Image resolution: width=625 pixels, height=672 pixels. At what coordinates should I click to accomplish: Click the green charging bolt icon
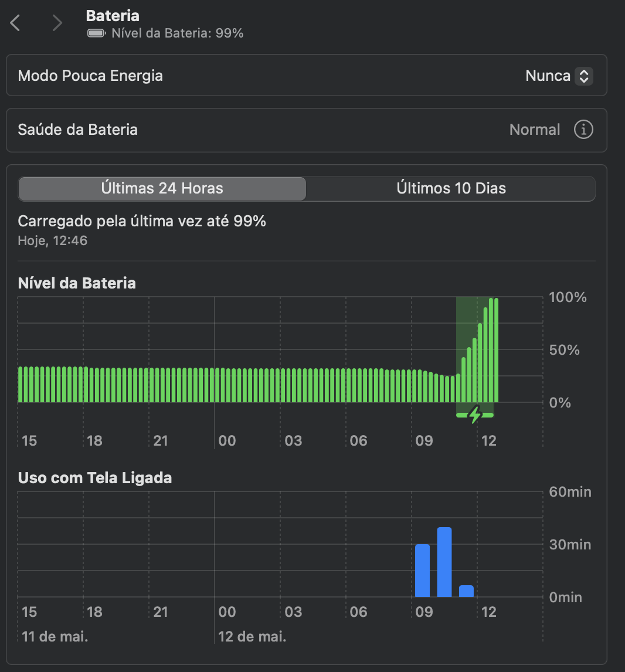[x=475, y=415]
